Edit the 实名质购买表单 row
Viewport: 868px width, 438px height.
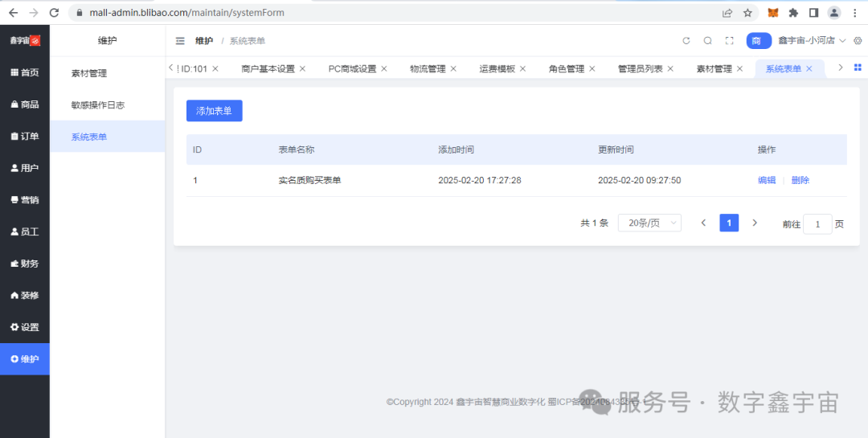pyautogui.click(x=766, y=180)
